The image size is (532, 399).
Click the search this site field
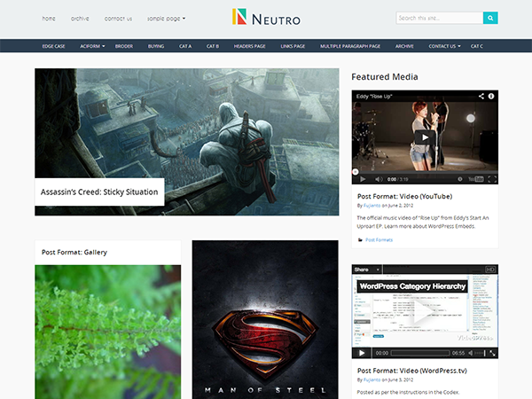click(439, 18)
